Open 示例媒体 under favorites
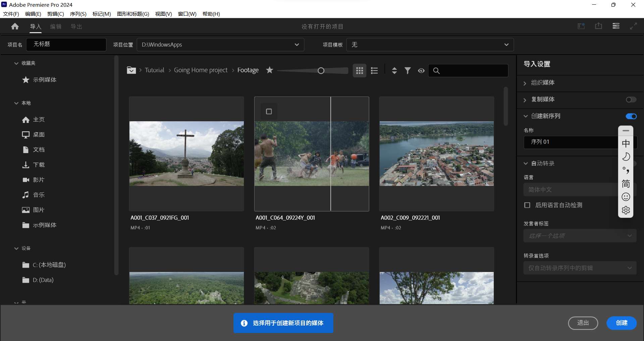This screenshot has width=644, height=341. (40, 80)
